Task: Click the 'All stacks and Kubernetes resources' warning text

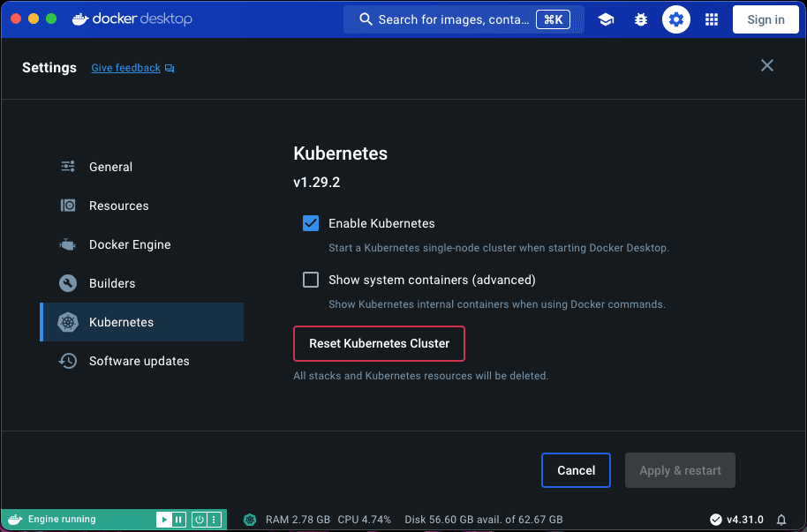Action: click(x=421, y=376)
